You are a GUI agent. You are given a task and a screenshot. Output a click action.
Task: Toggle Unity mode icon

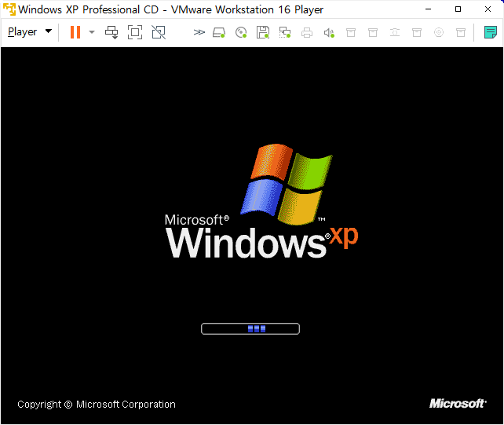(x=159, y=32)
